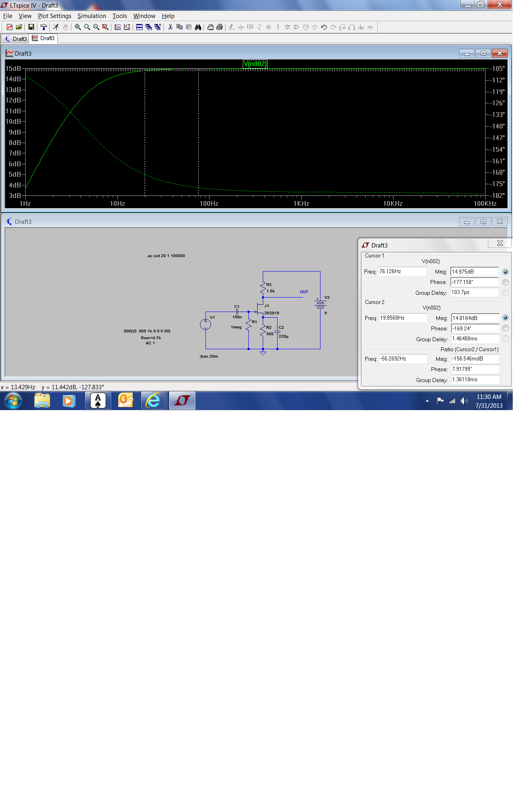The height and width of the screenshot is (801, 532).
Task: Select Cursor 1 Phase radio button
Action: [x=506, y=282]
